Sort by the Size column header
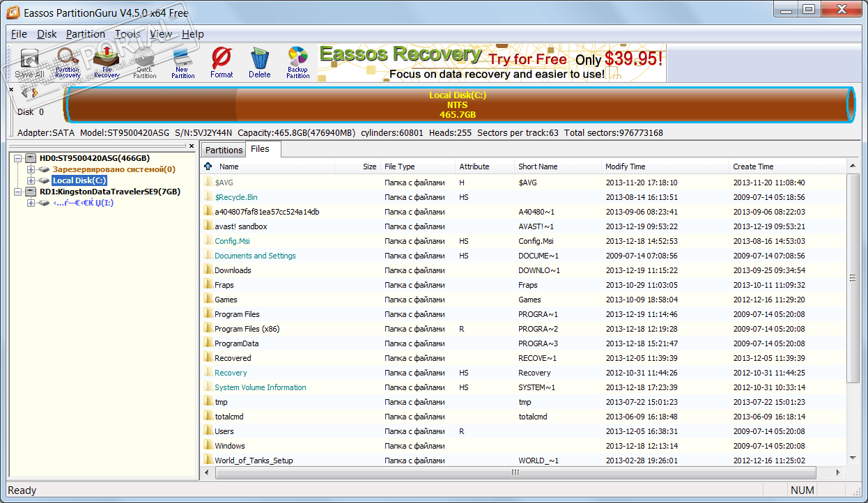The width and height of the screenshot is (868, 503). coord(358,167)
